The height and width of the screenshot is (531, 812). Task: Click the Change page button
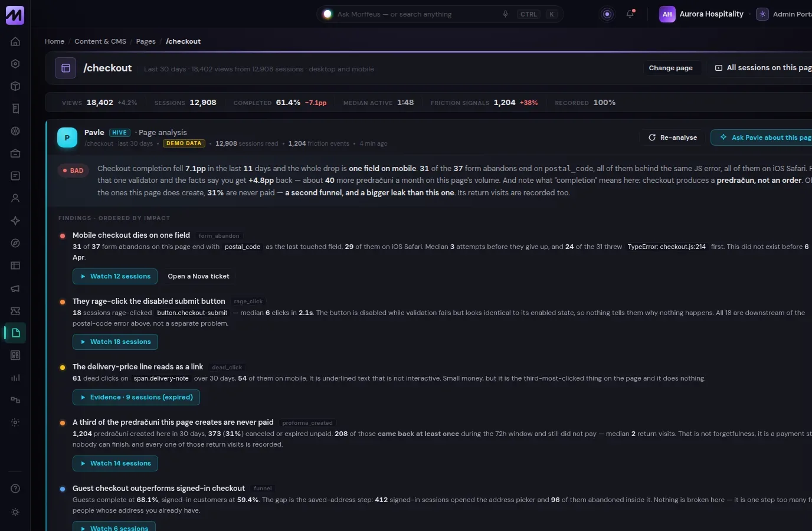tap(671, 68)
